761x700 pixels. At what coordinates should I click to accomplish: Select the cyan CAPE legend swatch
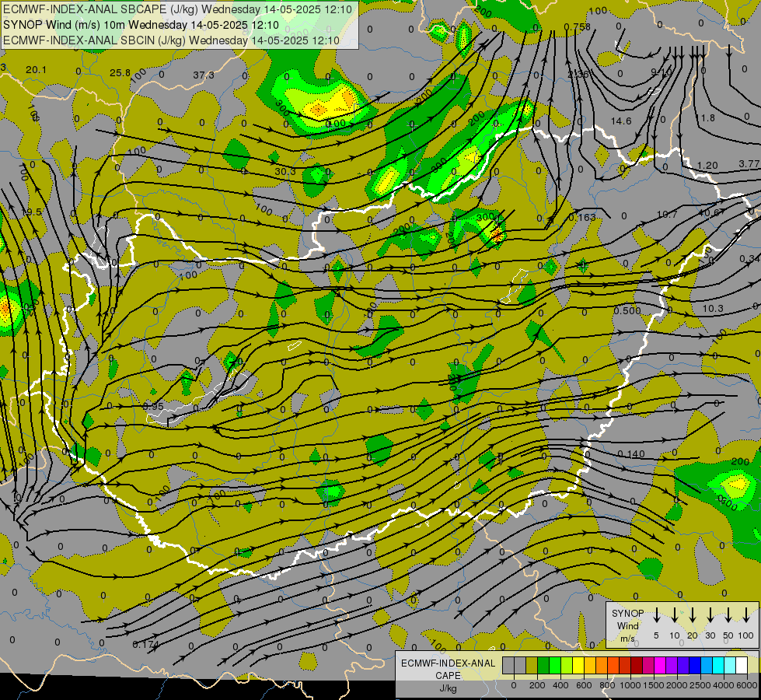(x=717, y=665)
